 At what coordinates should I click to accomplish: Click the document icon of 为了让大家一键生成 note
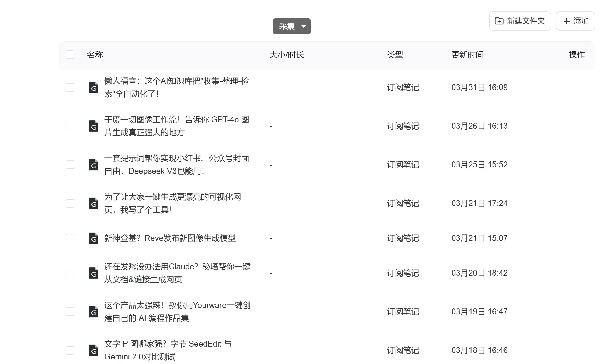click(93, 203)
